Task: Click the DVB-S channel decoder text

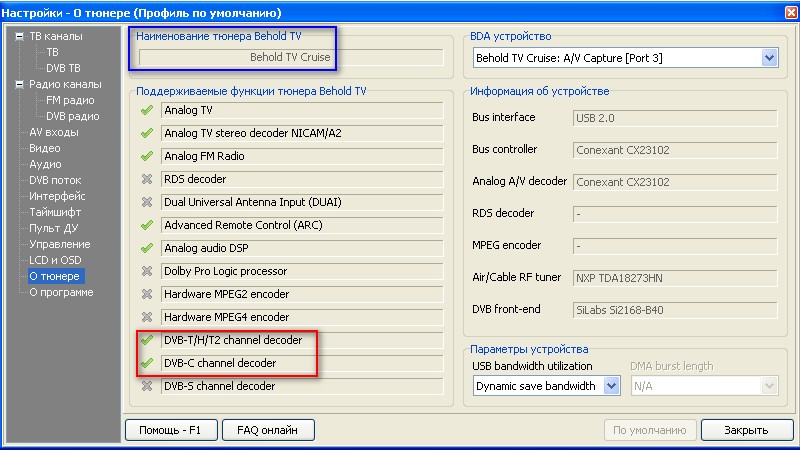Action: tap(219, 386)
